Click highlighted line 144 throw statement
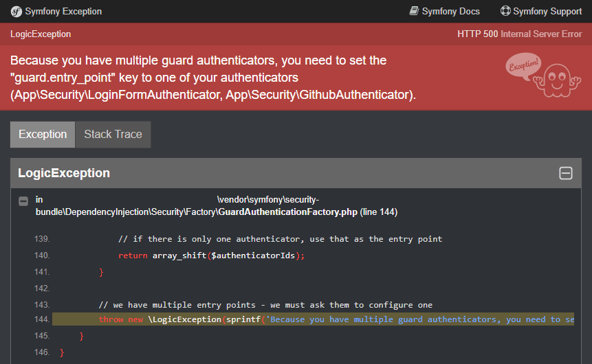This screenshot has height=364, width=592. pos(313,319)
